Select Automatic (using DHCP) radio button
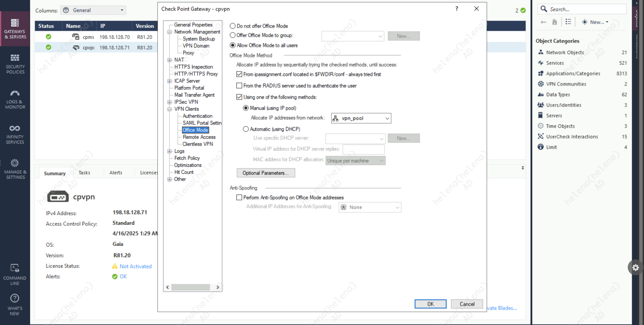 246,129
